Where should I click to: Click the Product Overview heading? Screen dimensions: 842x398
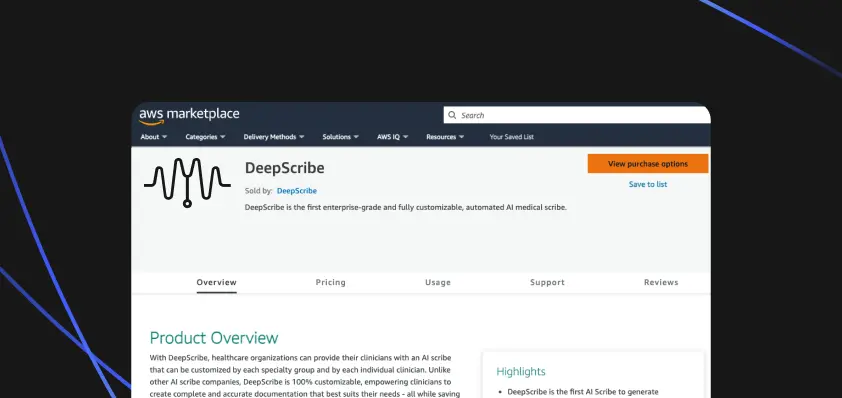pyautogui.click(x=214, y=338)
